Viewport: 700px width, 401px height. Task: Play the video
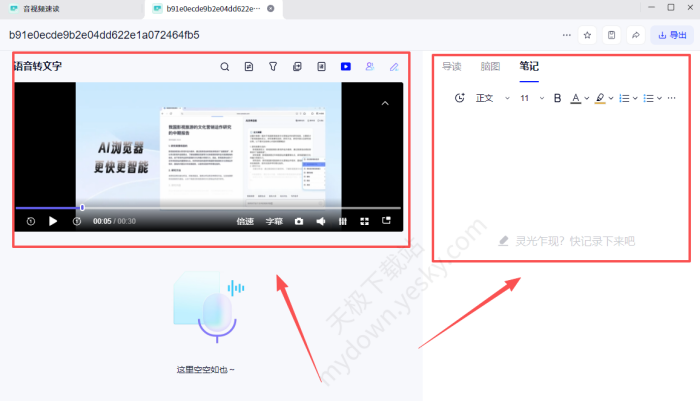[x=53, y=221]
